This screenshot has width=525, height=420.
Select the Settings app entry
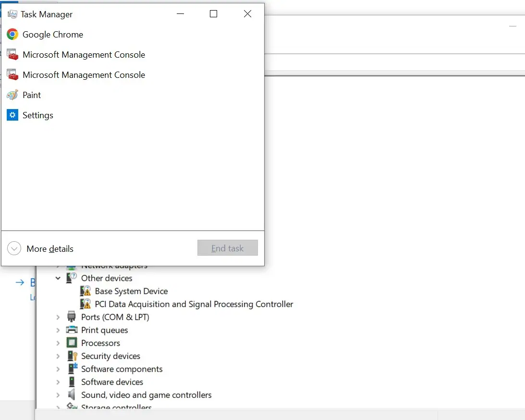[x=37, y=115]
